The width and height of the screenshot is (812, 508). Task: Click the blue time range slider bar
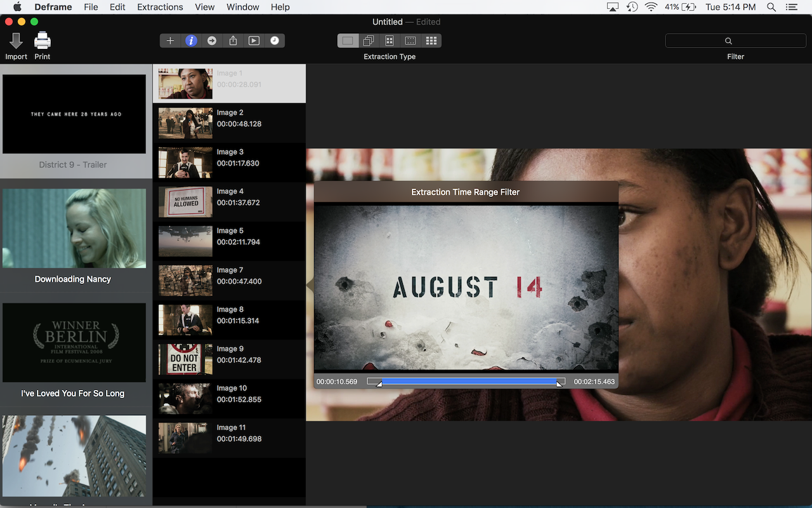[x=469, y=382]
